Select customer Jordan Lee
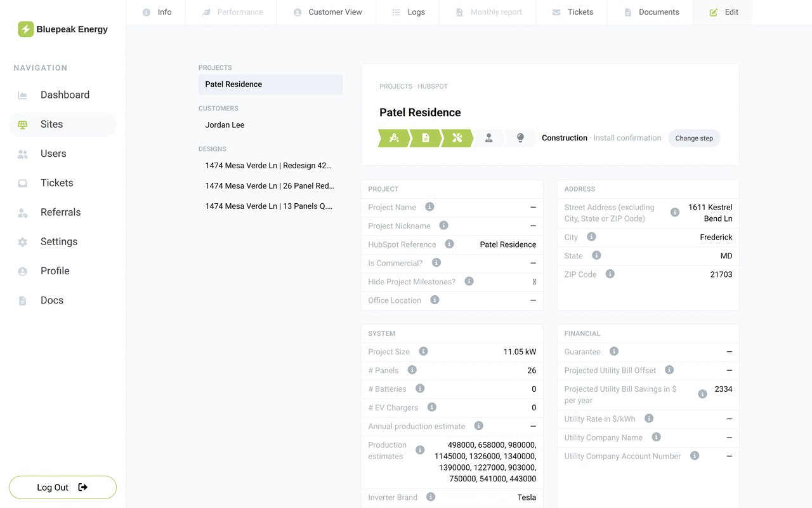Screen dimensions: 812x508 tap(270, 125)
